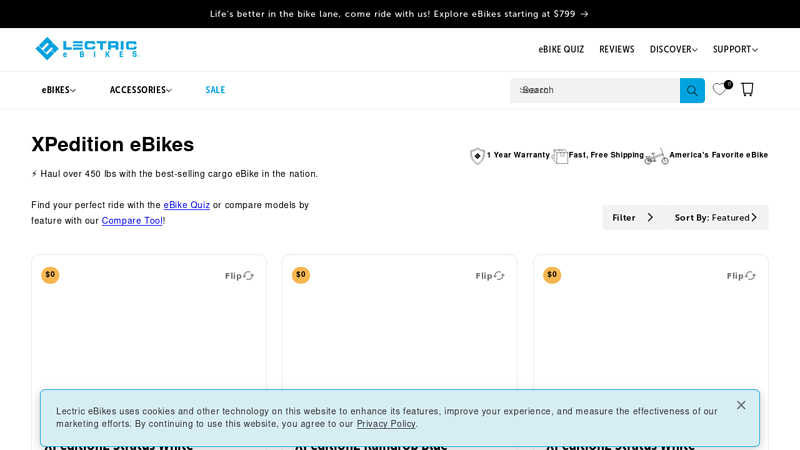Flip the third product card
This screenshot has width=800, height=450.
coord(741,276)
